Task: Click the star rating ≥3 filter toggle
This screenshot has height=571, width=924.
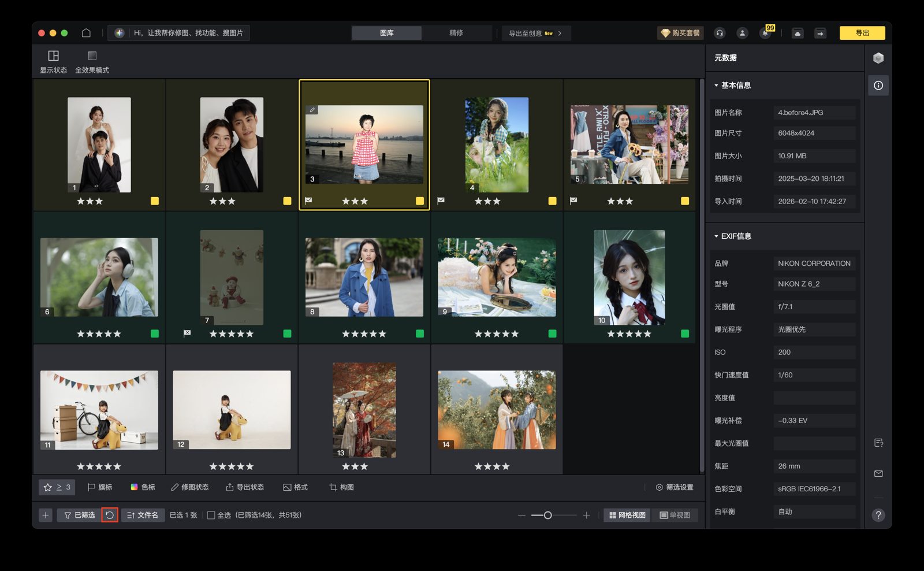Action: point(57,487)
